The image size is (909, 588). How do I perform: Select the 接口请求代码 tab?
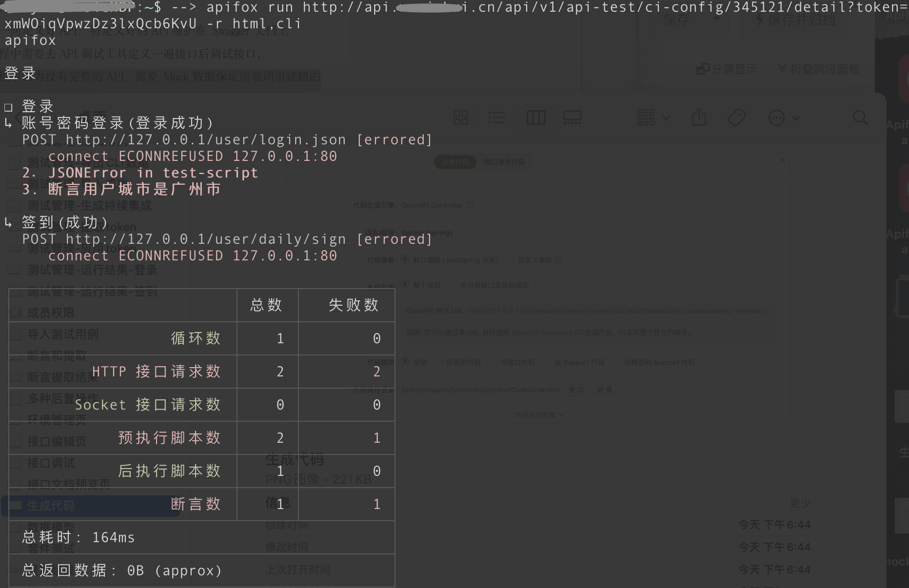point(504,162)
